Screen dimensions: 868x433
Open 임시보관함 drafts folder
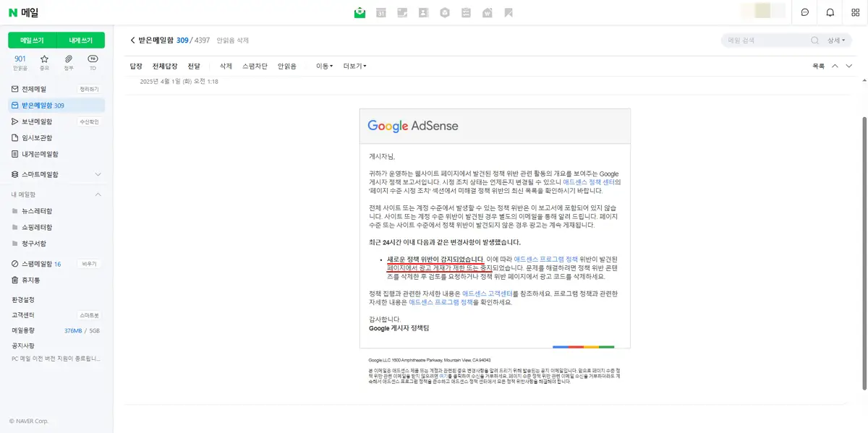(x=36, y=137)
